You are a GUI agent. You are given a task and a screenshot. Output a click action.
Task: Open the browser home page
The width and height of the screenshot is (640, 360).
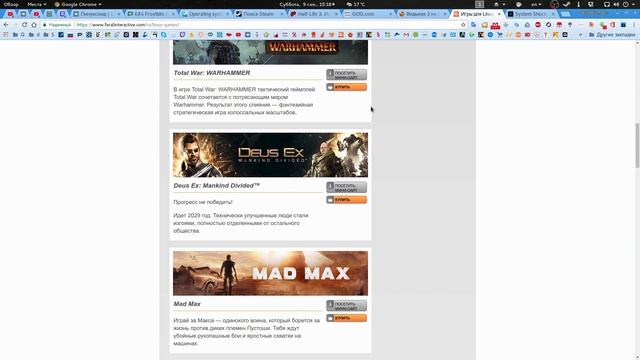(x=34, y=25)
